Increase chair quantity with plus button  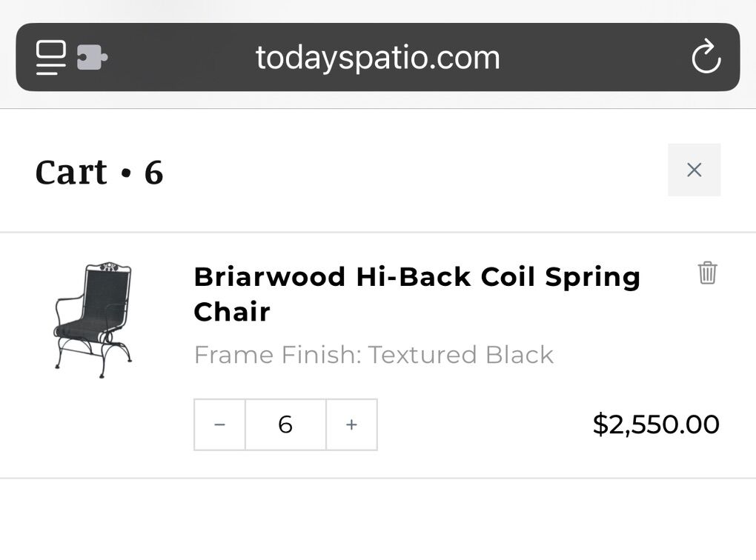351,424
